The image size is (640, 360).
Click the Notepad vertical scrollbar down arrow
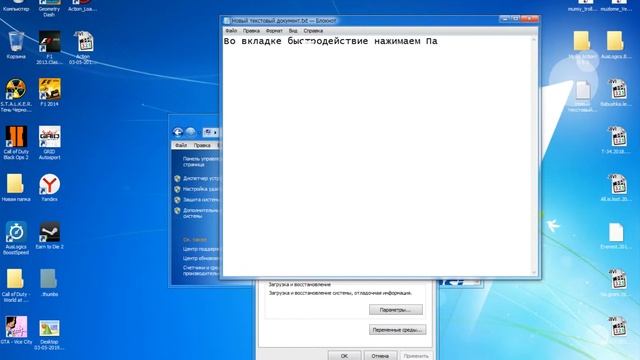pyautogui.click(x=534, y=272)
